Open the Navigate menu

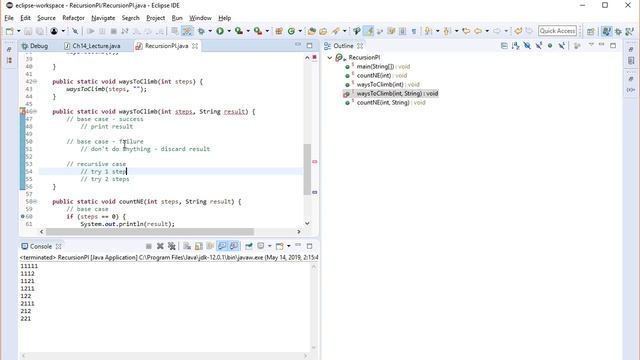coord(103,18)
